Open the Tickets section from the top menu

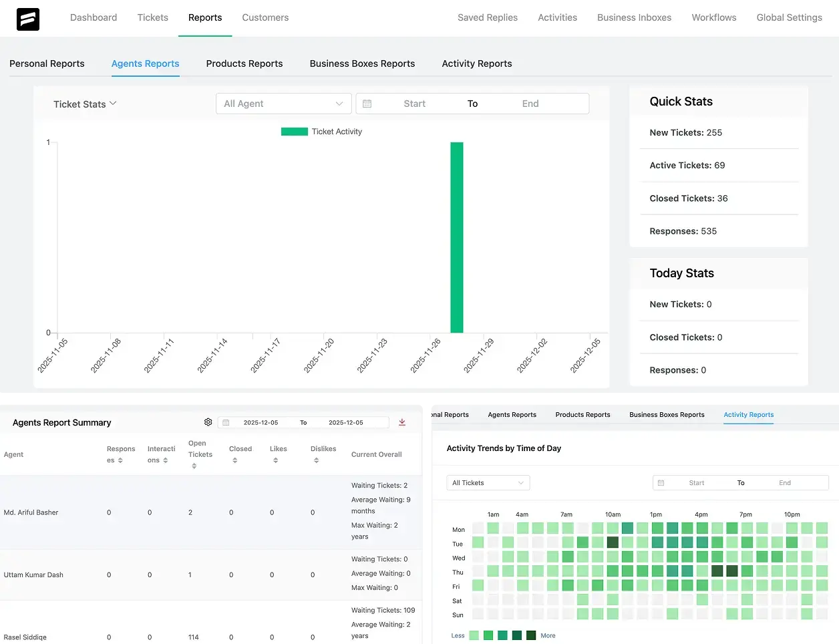tap(152, 18)
